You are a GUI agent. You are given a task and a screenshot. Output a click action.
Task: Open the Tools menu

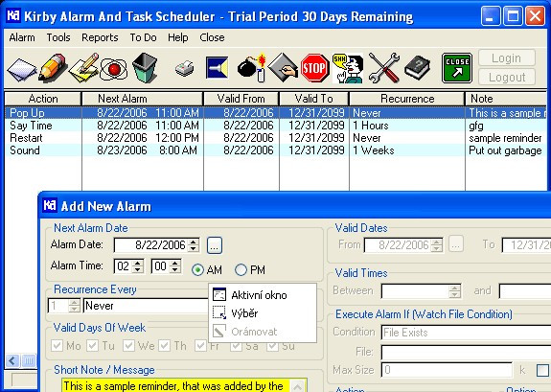(58, 37)
